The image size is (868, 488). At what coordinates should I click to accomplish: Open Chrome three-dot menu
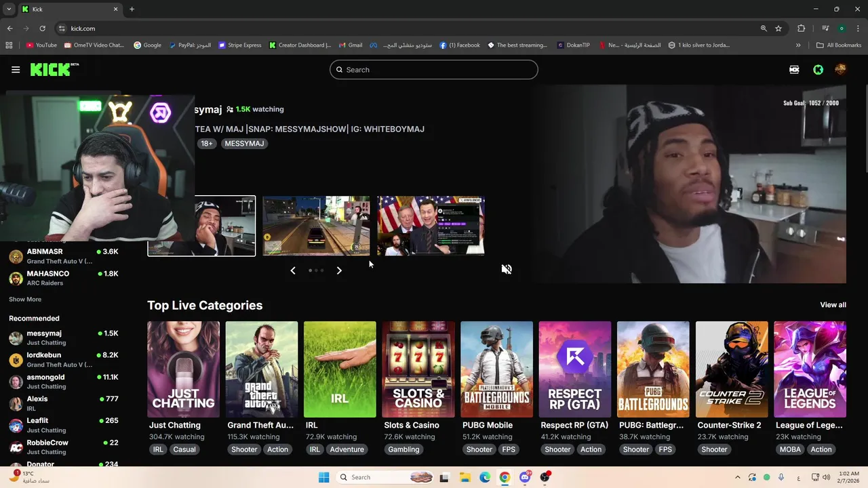click(858, 28)
